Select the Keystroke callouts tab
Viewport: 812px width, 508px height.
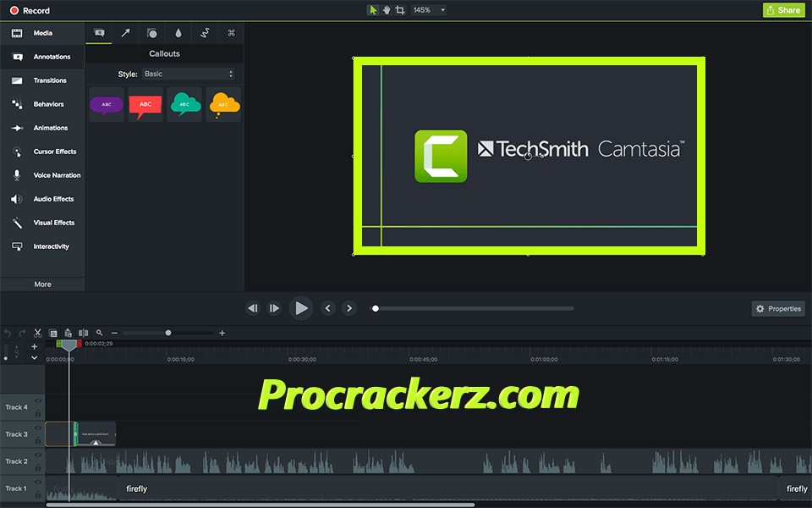232,33
